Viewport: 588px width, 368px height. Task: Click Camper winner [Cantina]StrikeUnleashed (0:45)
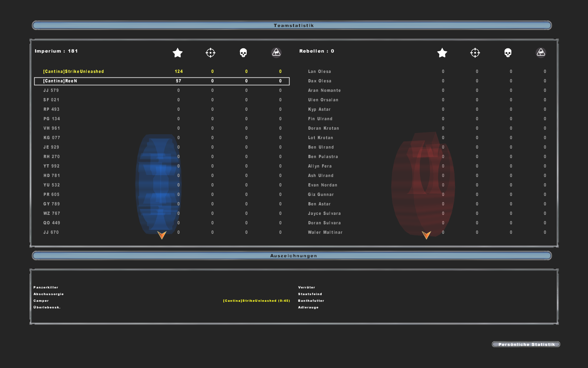tap(257, 301)
